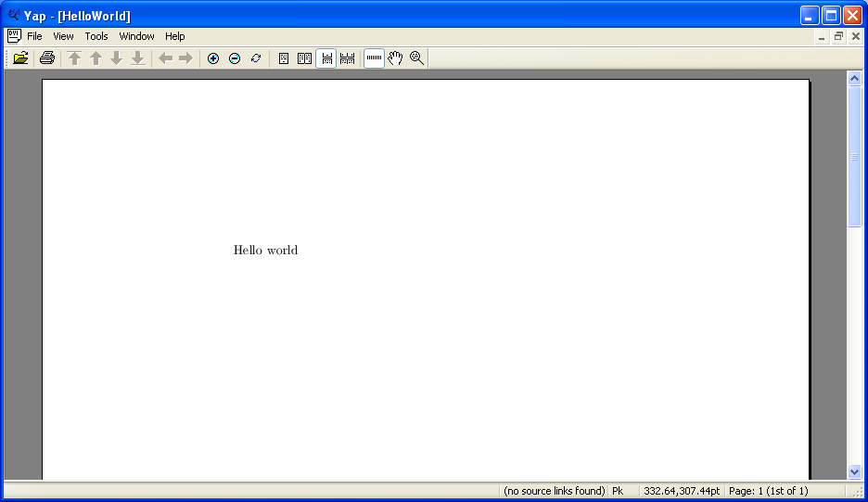Switch to single page view
Screen dimensions: 868x502
[x=284, y=58]
